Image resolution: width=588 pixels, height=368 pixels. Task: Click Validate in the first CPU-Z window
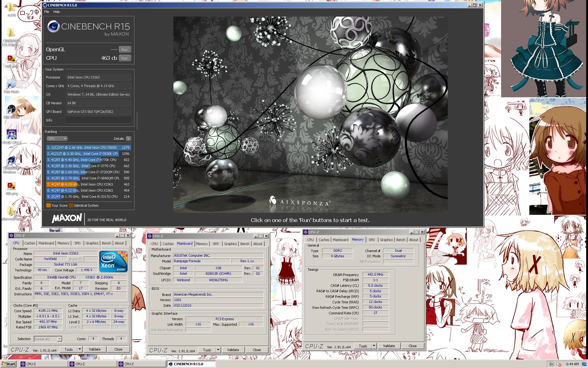click(95, 349)
